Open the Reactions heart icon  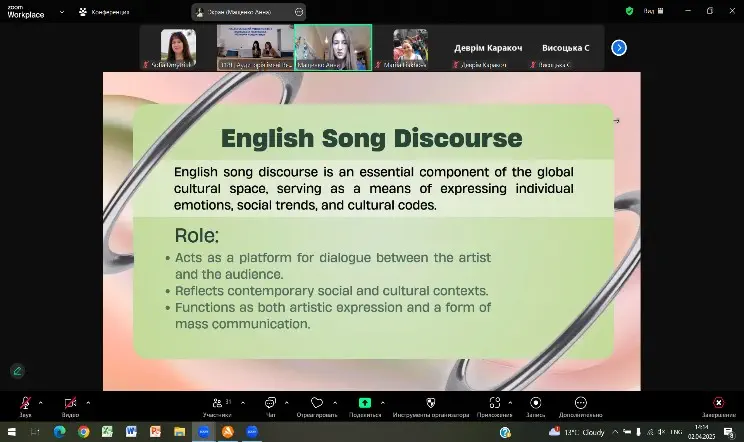coord(317,403)
